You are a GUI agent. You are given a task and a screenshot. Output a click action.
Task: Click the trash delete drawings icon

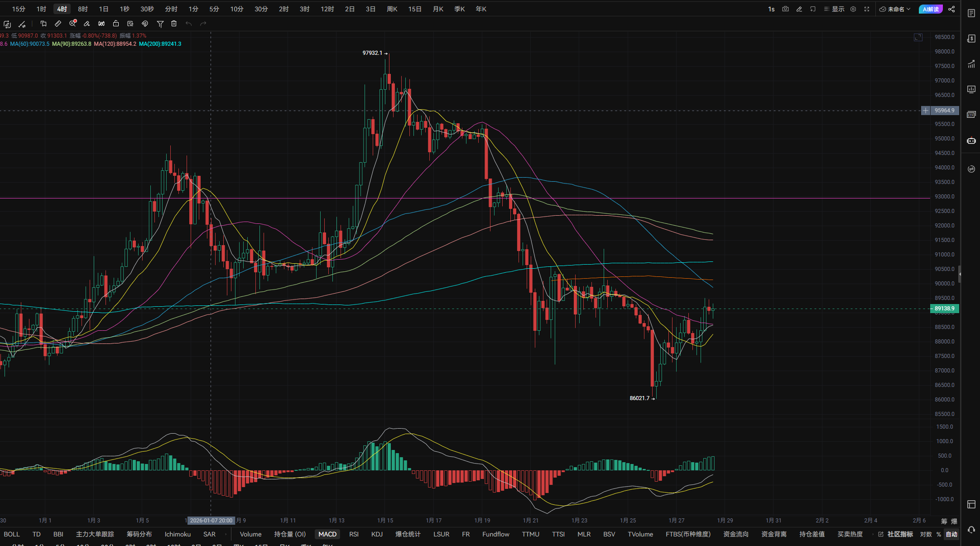pyautogui.click(x=174, y=24)
